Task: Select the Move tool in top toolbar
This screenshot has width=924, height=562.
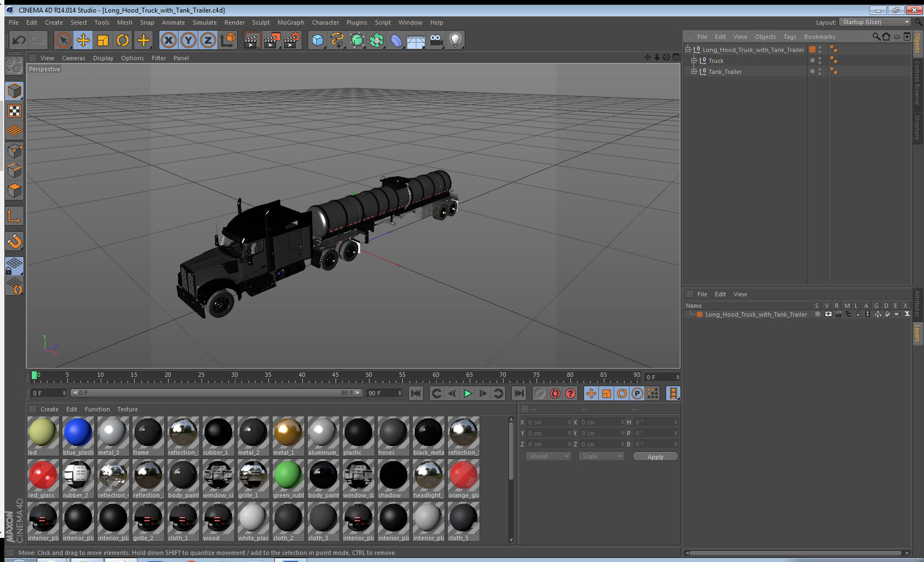Action: click(83, 40)
